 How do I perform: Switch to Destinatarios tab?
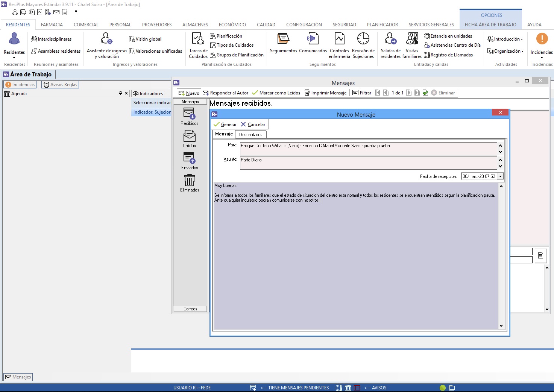point(250,135)
